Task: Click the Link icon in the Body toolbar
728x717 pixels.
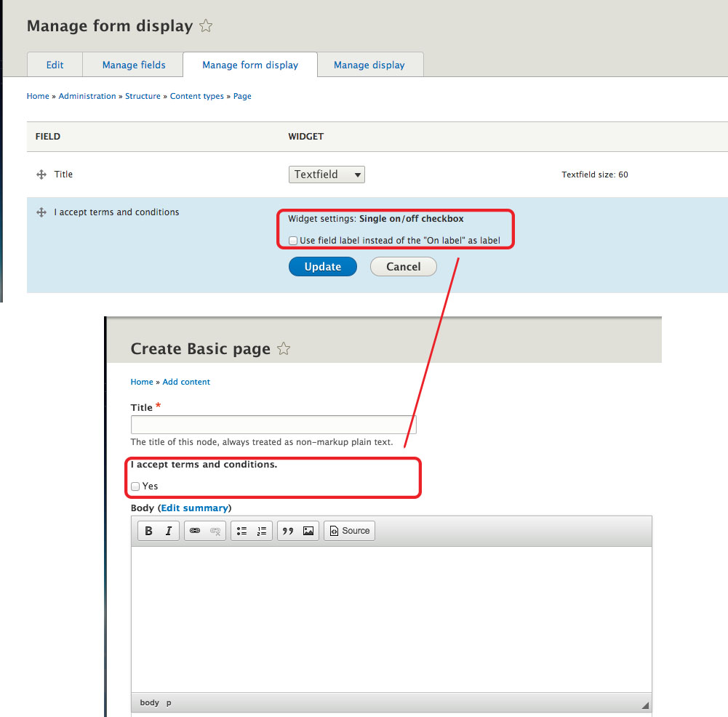Action: 196,530
